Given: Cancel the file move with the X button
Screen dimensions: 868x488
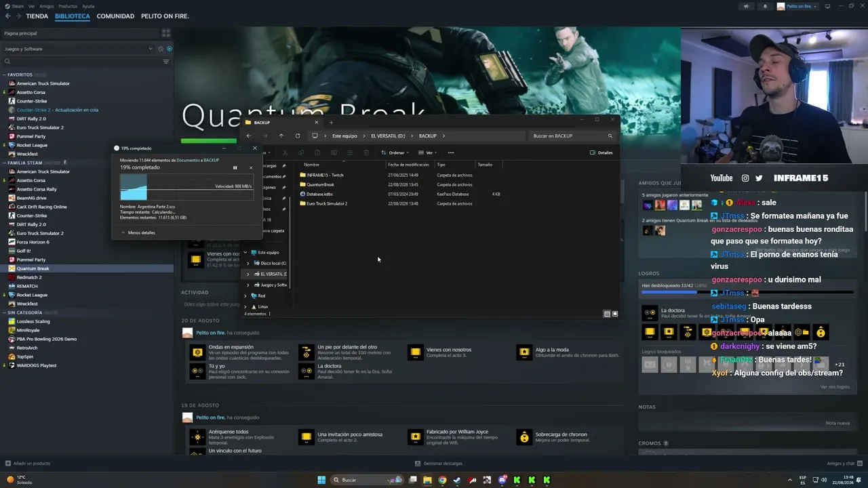Looking at the screenshot, I should pos(251,167).
